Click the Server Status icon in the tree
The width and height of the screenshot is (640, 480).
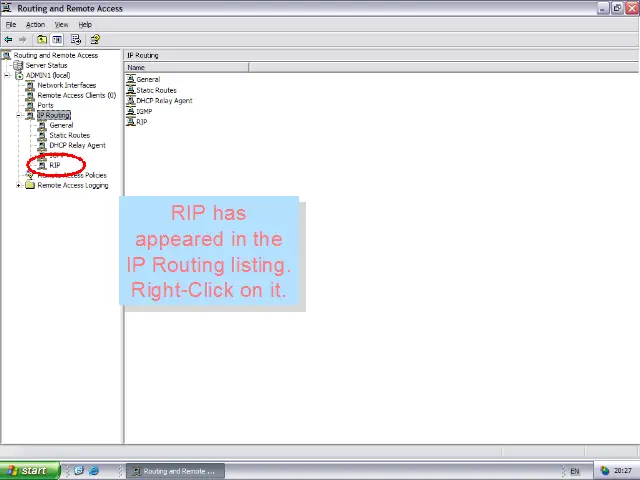click(18, 65)
